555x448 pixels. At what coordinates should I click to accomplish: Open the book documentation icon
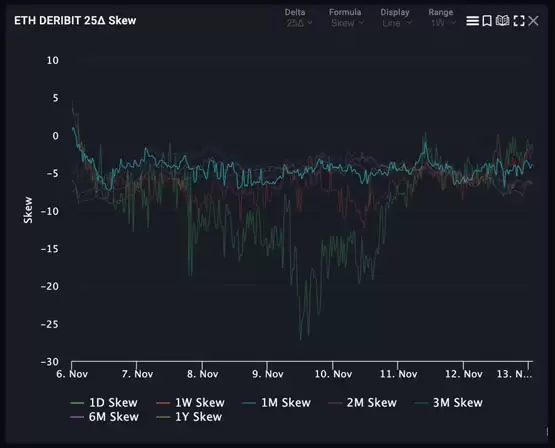coord(502,21)
